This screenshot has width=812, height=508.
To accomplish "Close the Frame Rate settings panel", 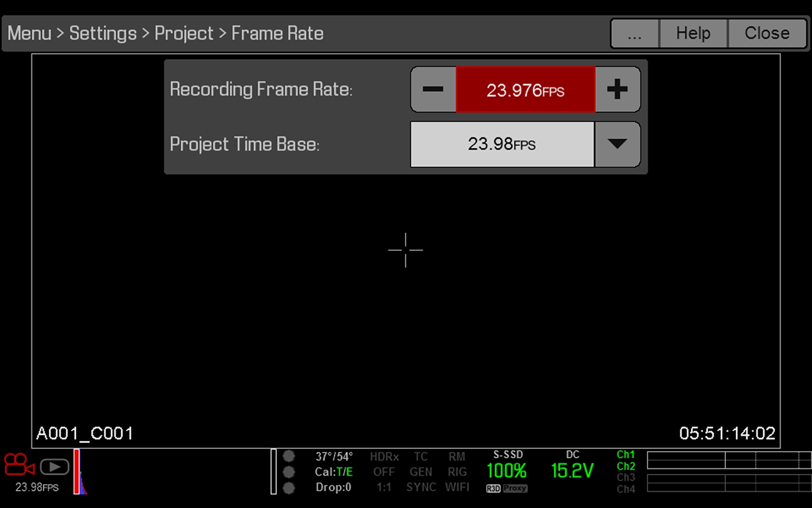I will pos(767,33).
